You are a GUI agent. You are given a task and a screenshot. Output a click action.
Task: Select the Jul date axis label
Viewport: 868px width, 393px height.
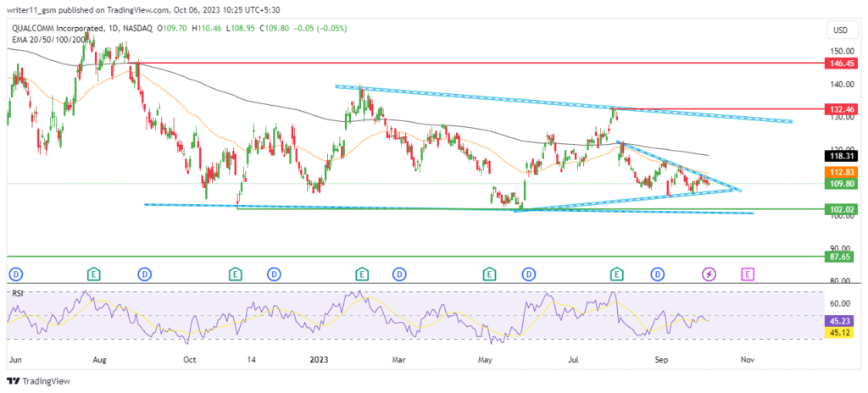click(x=574, y=360)
